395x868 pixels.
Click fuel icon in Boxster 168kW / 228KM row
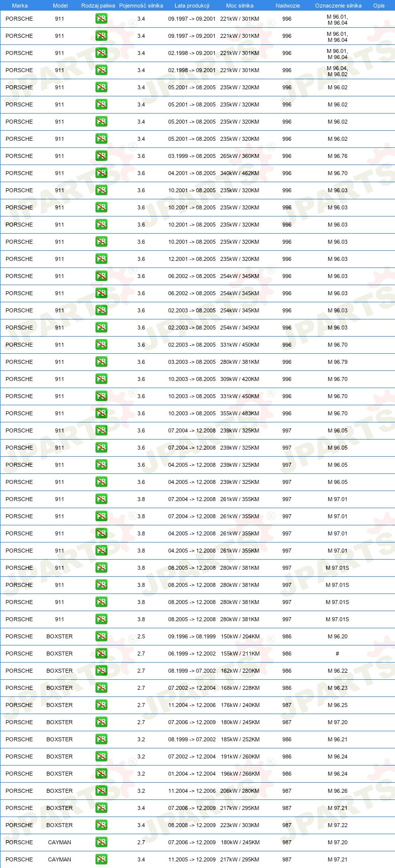click(101, 688)
